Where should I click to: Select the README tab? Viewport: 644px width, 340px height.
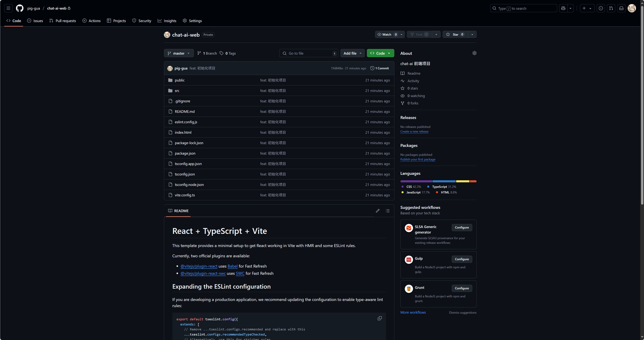point(178,211)
